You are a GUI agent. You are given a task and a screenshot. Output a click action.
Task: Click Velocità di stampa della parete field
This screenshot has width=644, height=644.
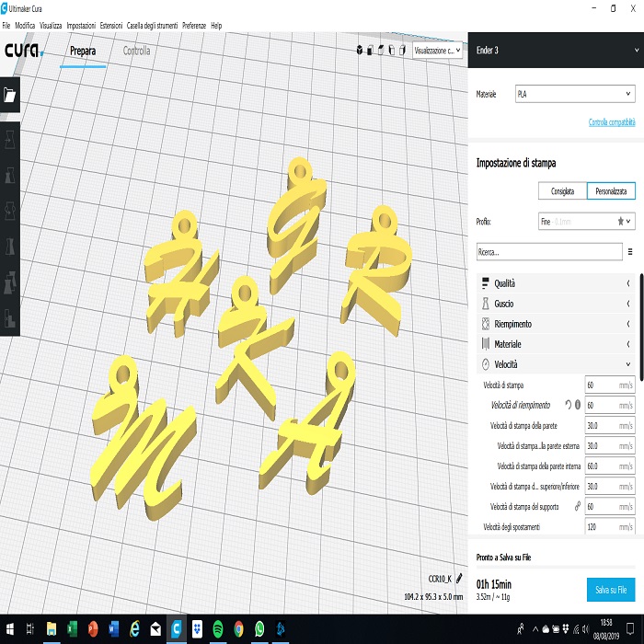coord(609,425)
